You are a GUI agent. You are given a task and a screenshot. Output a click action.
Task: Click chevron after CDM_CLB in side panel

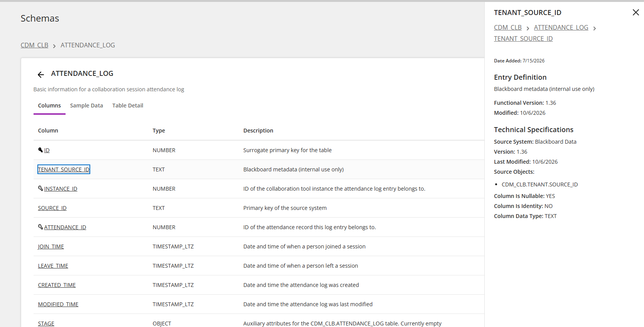pos(528,28)
